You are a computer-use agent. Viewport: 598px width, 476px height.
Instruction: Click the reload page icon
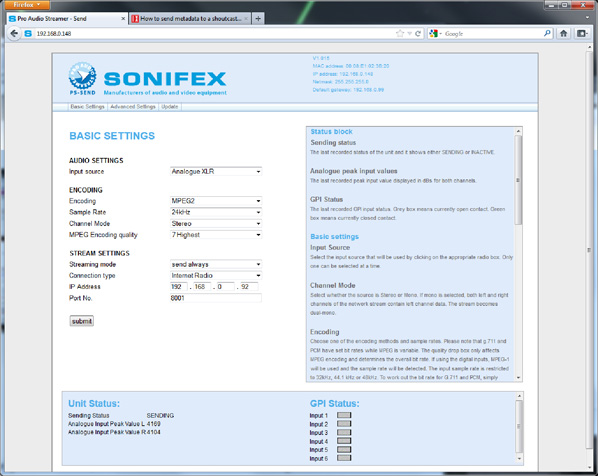click(418, 34)
